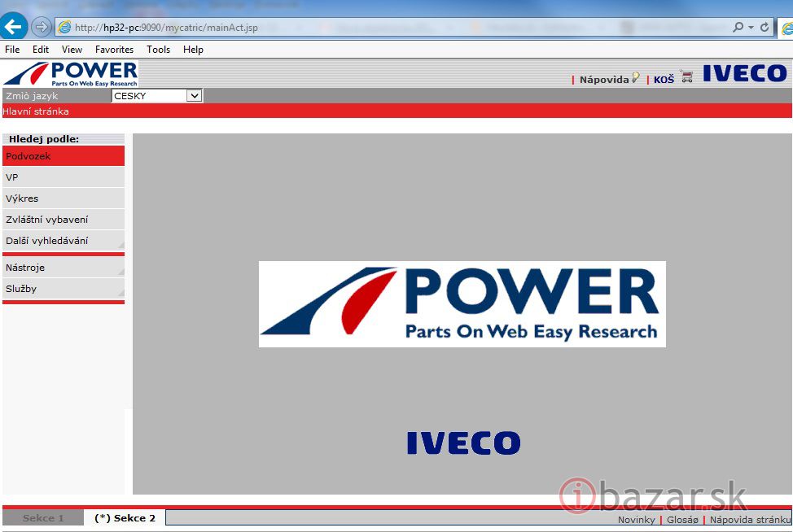Image resolution: width=793 pixels, height=532 pixels.
Task: Open the Tools menu in menu bar
Action: (x=158, y=50)
